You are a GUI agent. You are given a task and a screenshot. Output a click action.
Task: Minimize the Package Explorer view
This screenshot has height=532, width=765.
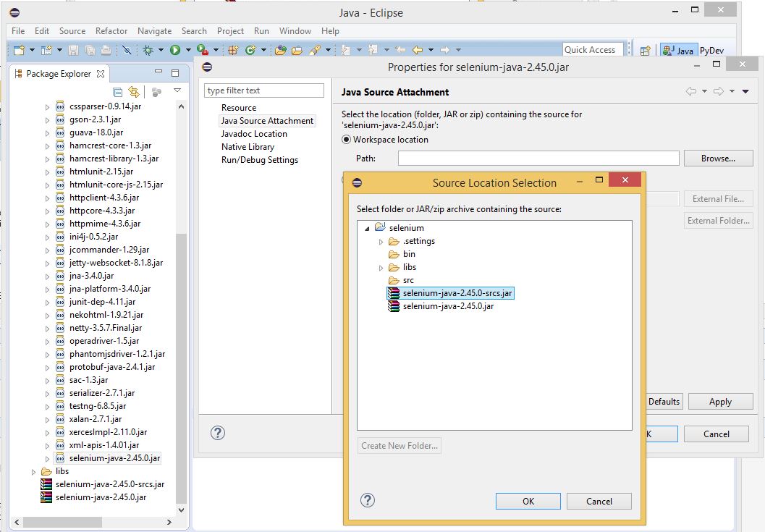pos(158,72)
